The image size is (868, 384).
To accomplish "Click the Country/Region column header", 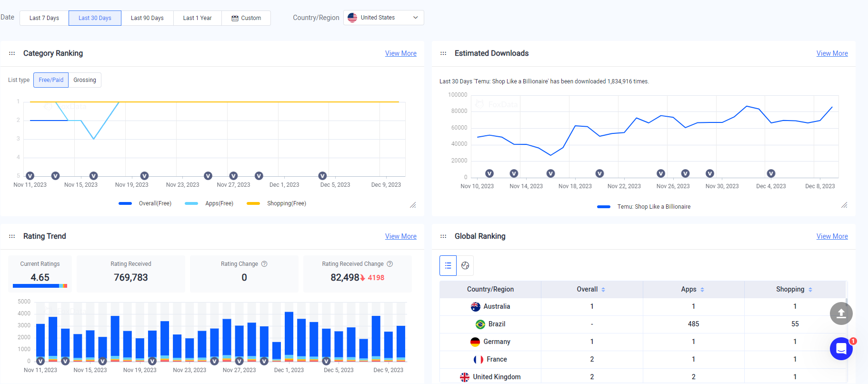I will 490,289.
